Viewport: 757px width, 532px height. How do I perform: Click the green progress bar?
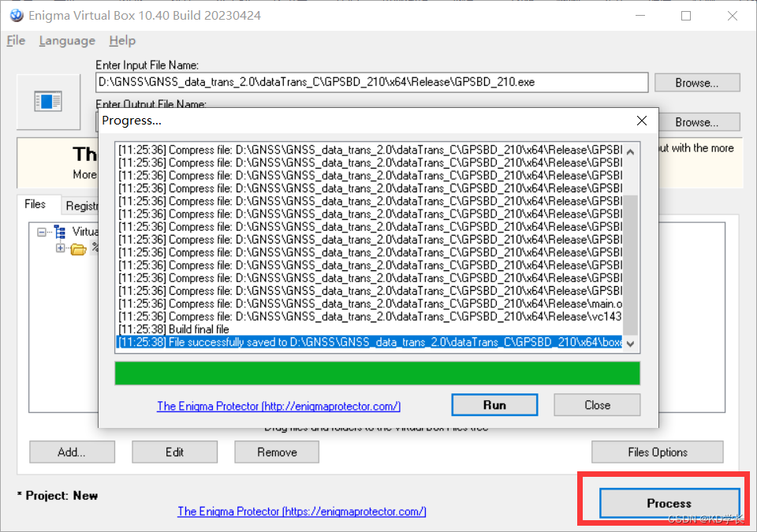pos(377,372)
